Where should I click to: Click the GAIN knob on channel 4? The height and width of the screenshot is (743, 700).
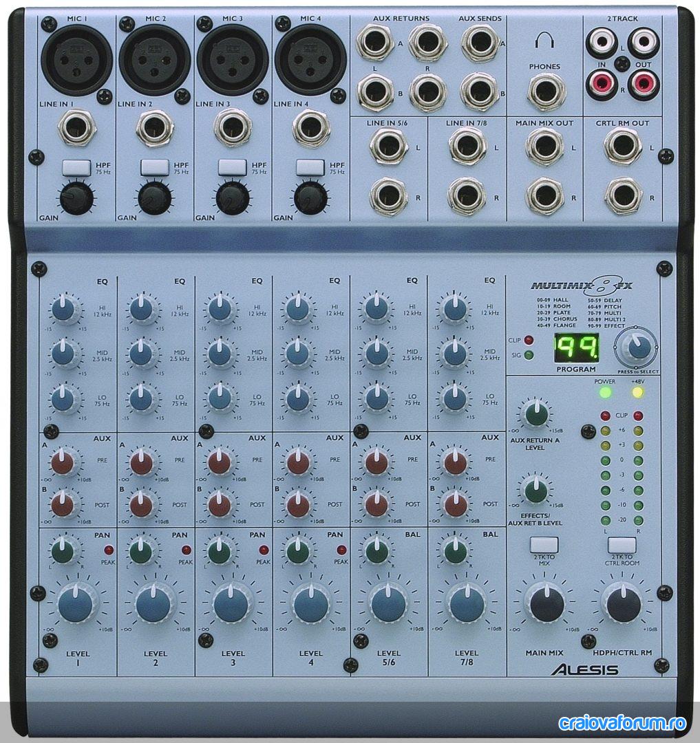(x=310, y=198)
